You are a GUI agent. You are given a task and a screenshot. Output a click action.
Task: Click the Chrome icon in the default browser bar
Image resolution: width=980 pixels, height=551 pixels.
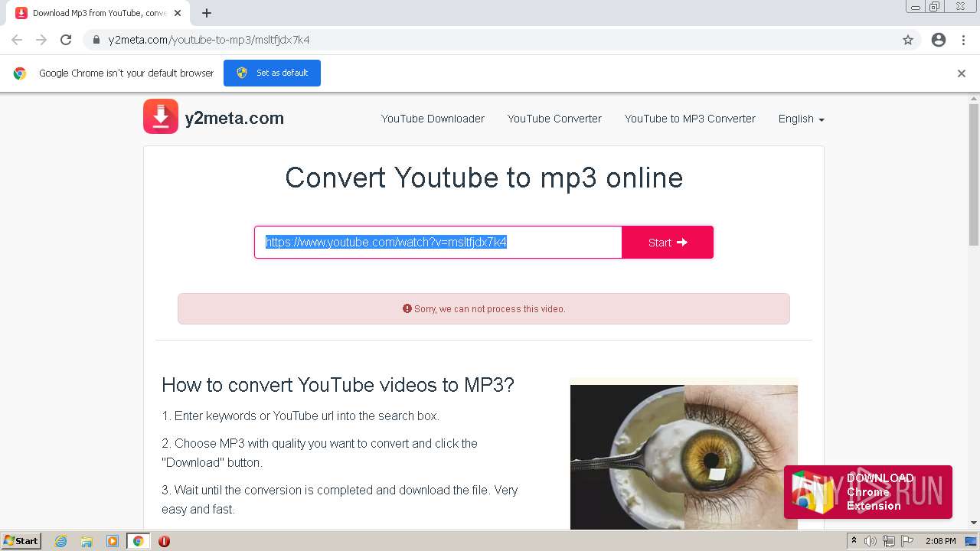point(20,73)
